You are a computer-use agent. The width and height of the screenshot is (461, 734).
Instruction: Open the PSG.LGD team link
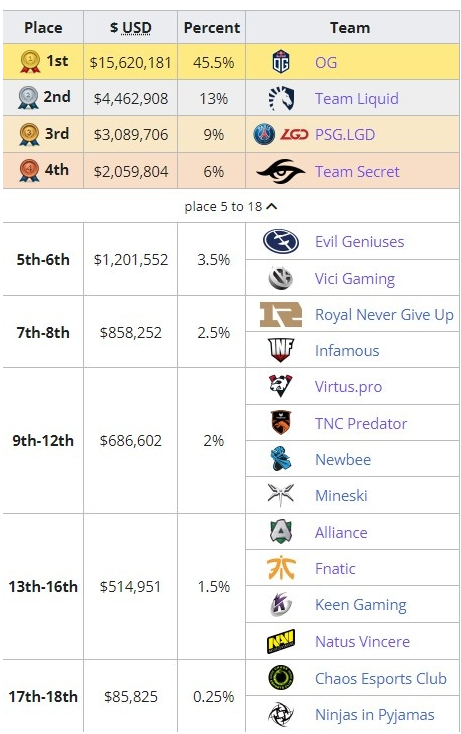[x=345, y=135]
